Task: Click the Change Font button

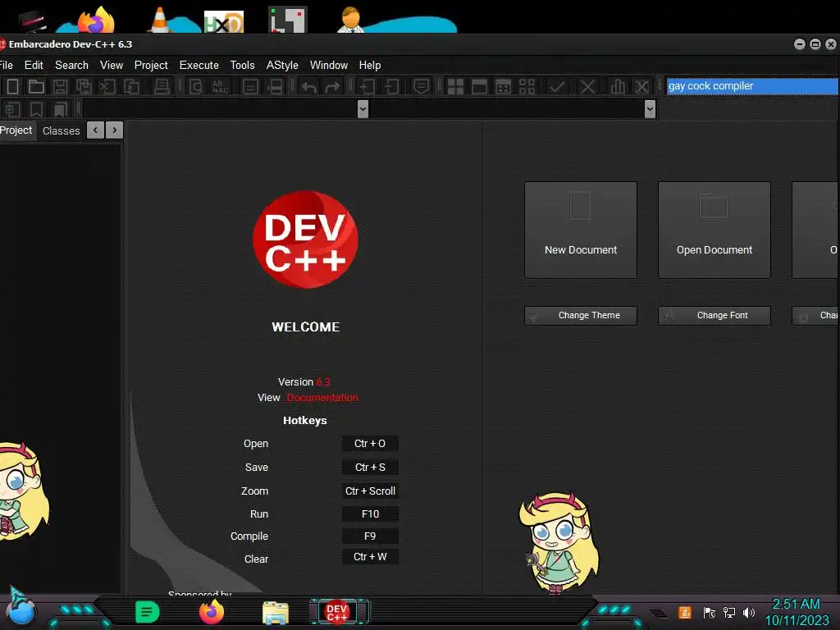Action: point(714,316)
